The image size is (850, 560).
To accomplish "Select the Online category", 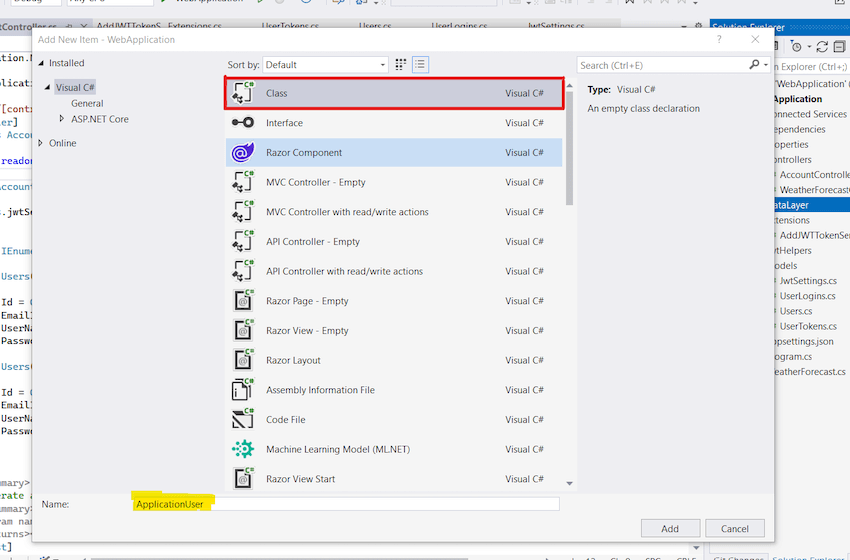I will pyautogui.click(x=62, y=143).
